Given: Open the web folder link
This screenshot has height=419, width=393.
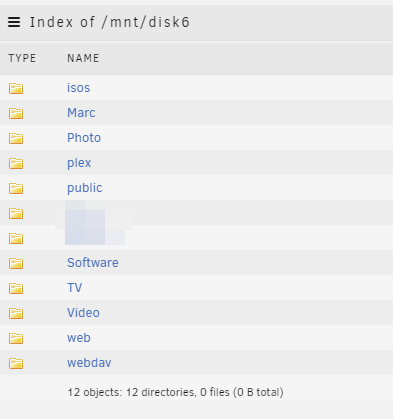Looking at the screenshot, I should (79, 338).
